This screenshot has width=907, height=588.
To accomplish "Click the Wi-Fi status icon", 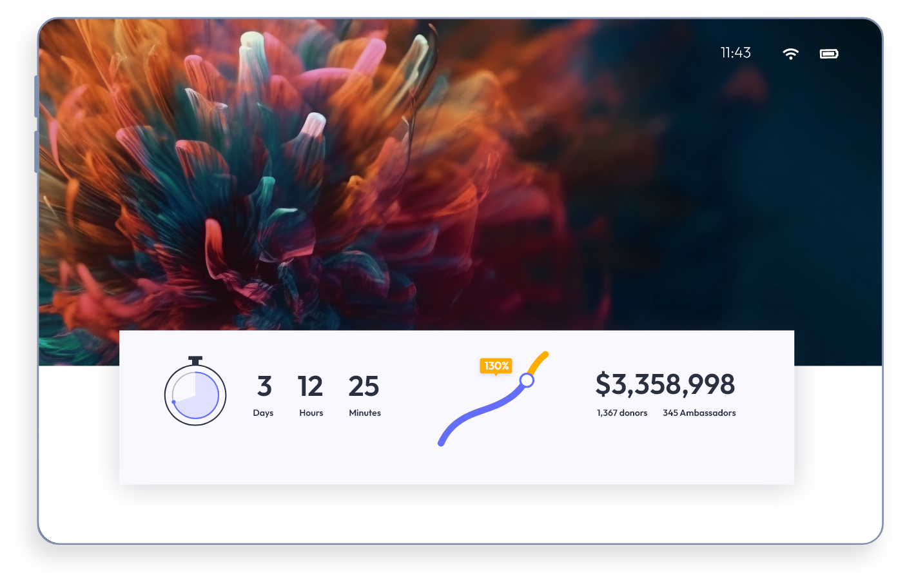I will [790, 54].
